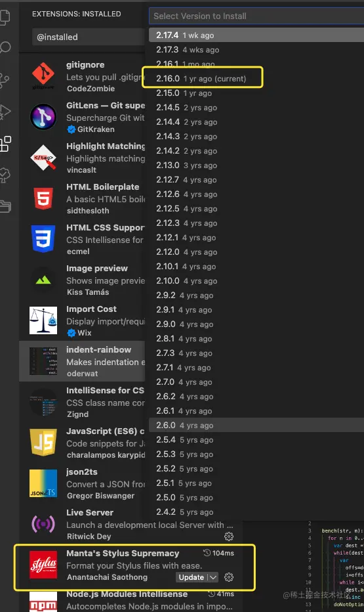Open the Live Server extension title

90,512
